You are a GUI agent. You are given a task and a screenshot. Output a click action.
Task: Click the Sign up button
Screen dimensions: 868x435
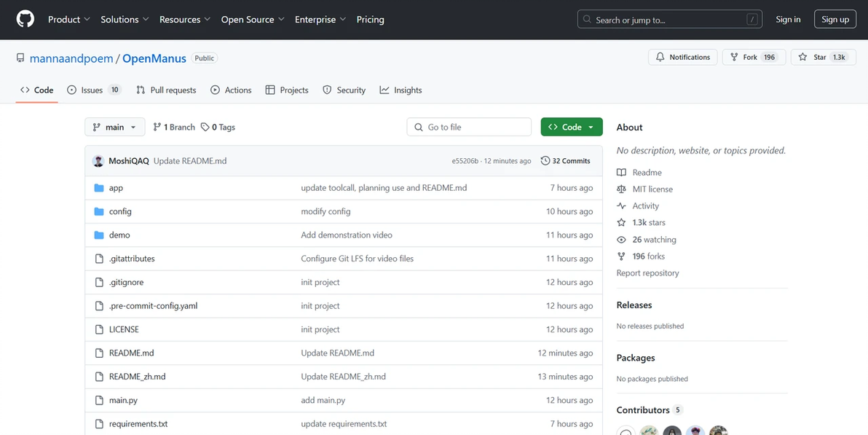[835, 20]
